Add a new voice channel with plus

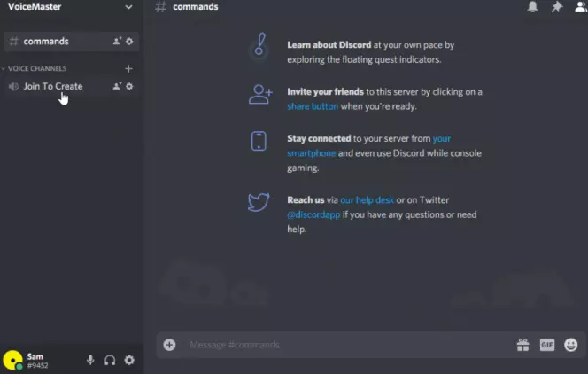[128, 68]
